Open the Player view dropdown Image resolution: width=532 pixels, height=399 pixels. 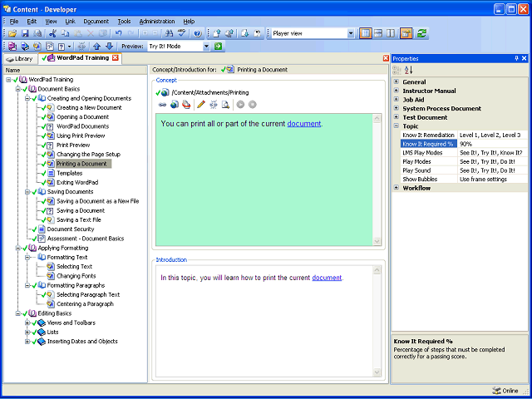coord(351,33)
